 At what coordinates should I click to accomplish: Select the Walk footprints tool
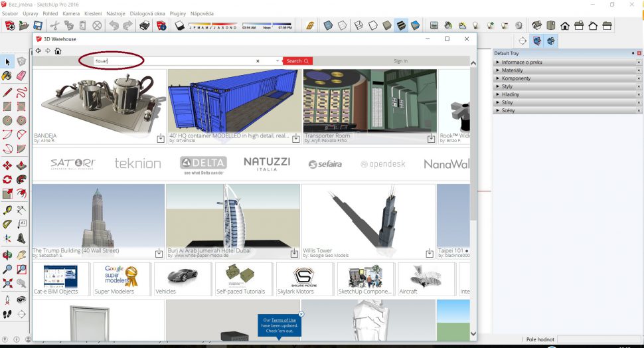coord(7,314)
